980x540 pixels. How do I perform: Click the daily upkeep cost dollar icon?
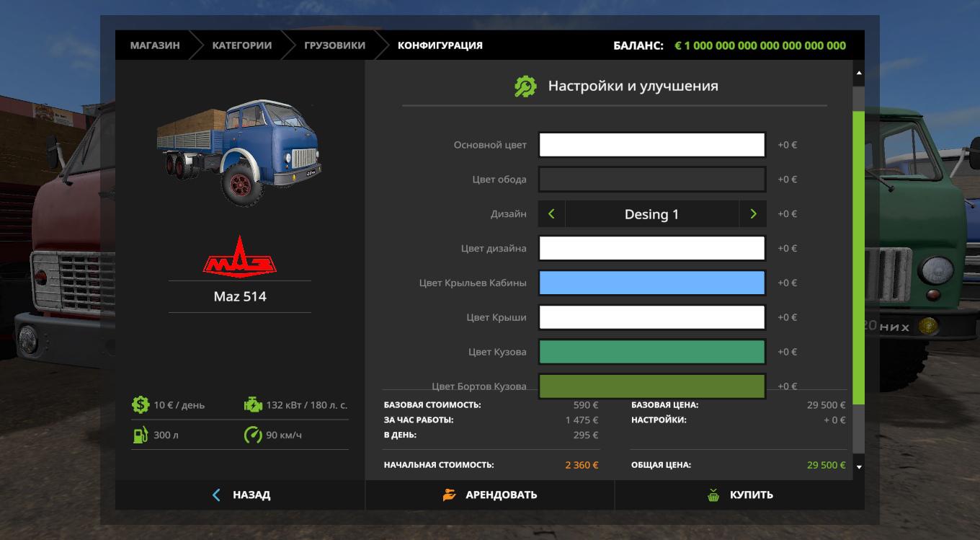coord(140,405)
